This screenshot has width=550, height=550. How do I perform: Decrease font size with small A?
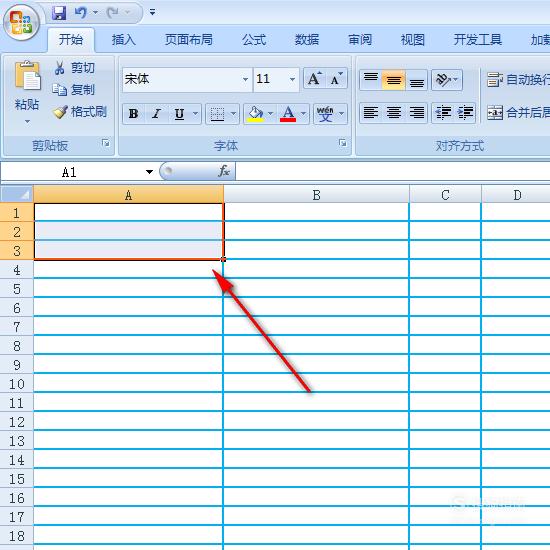336,79
